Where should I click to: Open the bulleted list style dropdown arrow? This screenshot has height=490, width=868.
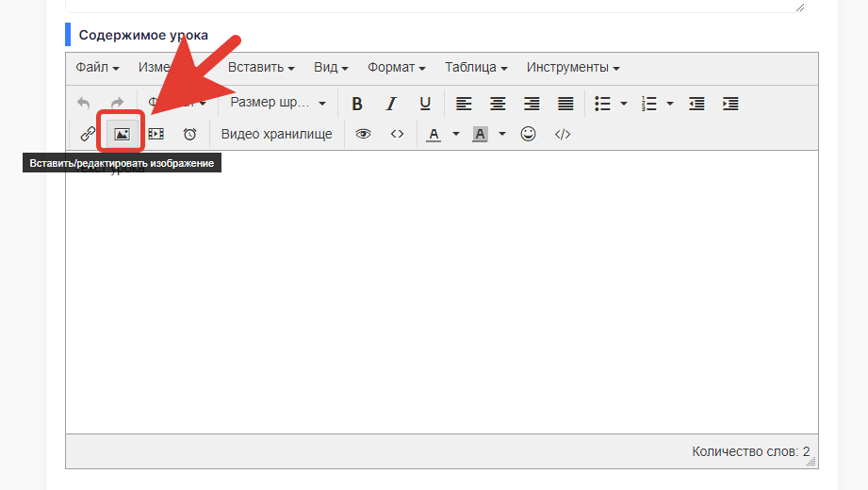point(624,104)
